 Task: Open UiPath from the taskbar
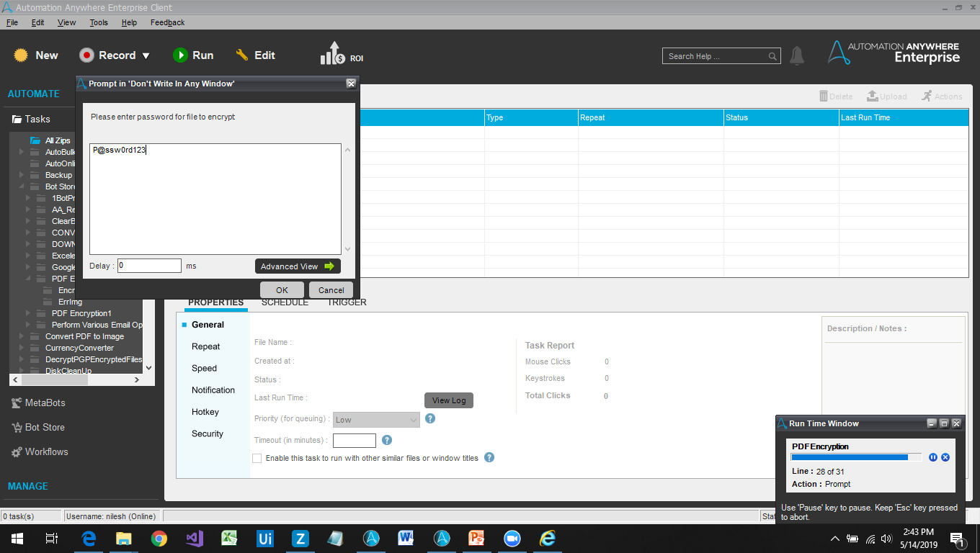(x=264, y=538)
